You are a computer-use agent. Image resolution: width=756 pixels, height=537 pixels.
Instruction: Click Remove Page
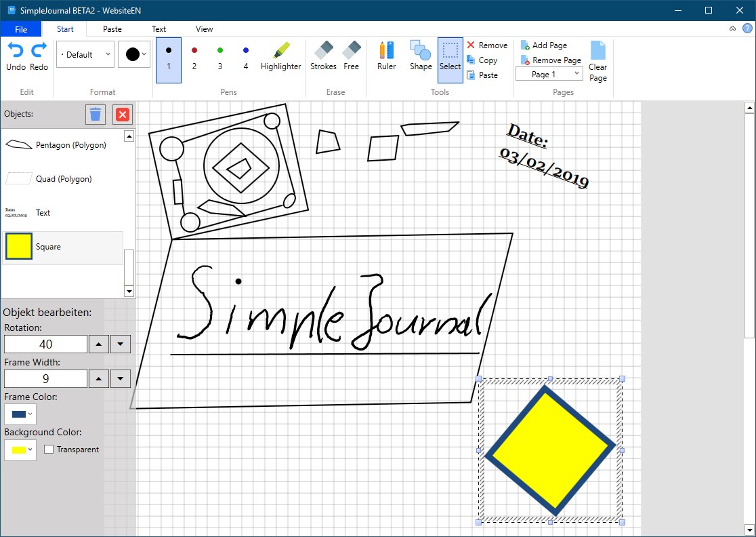pos(551,60)
